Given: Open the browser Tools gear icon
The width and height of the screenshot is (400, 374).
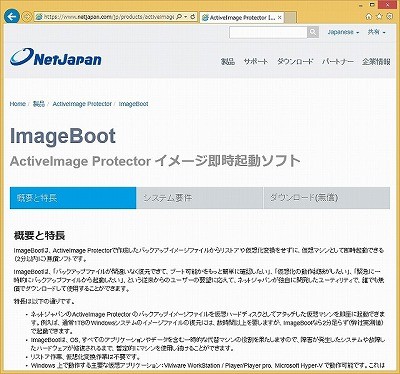Looking at the screenshot, I should (x=390, y=16).
